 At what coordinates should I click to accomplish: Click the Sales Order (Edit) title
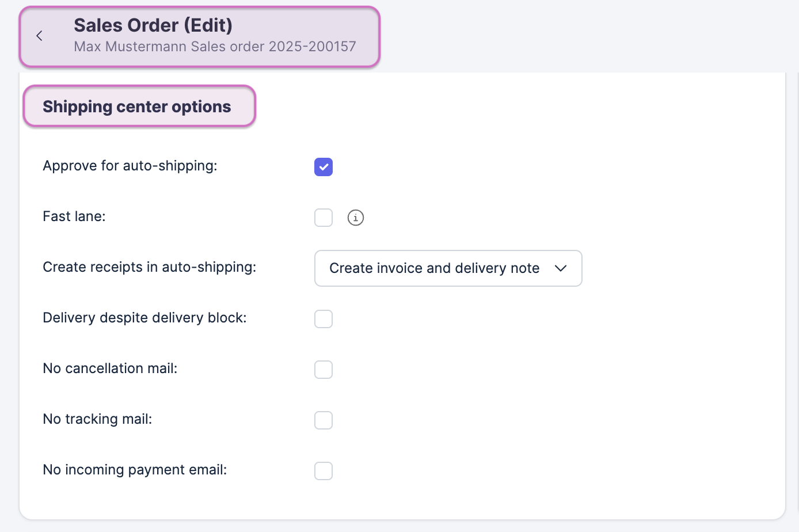153,25
